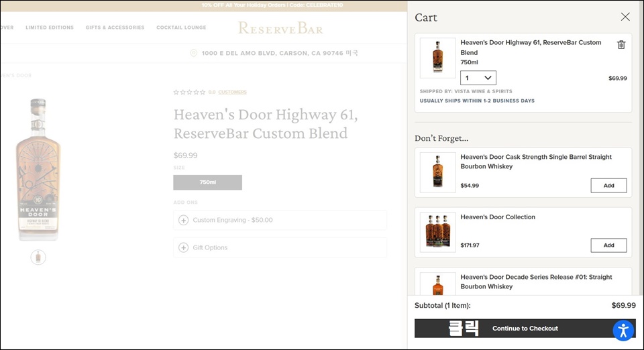644x350 pixels.
Task: Open the main Heaven's Door bottle image
Action: click(x=38, y=170)
